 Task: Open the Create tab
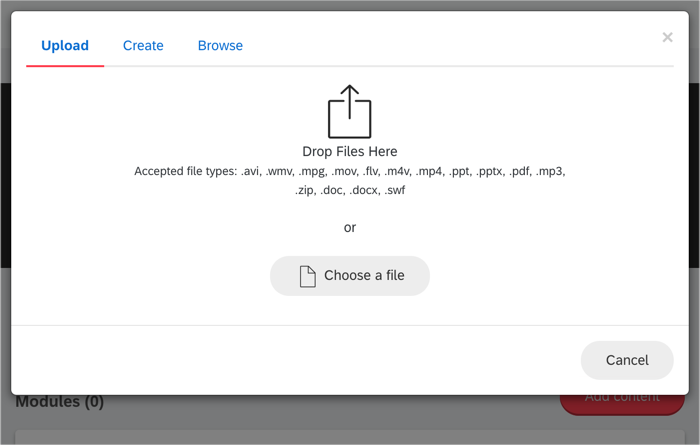(x=143, y=46)
